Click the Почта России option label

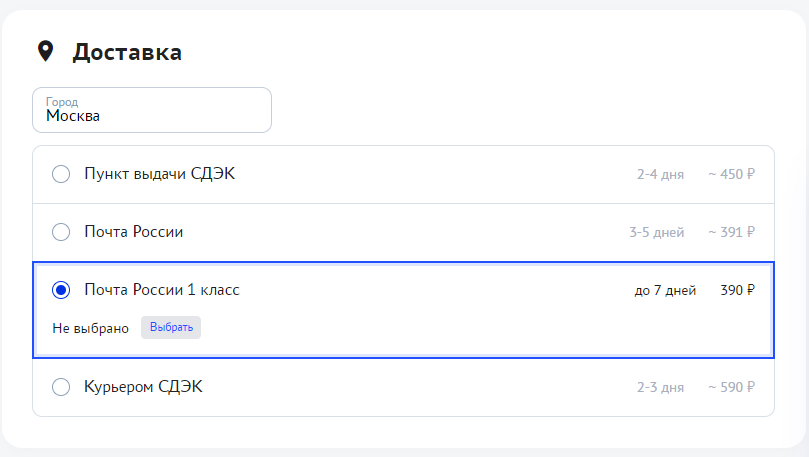point(134,232)
